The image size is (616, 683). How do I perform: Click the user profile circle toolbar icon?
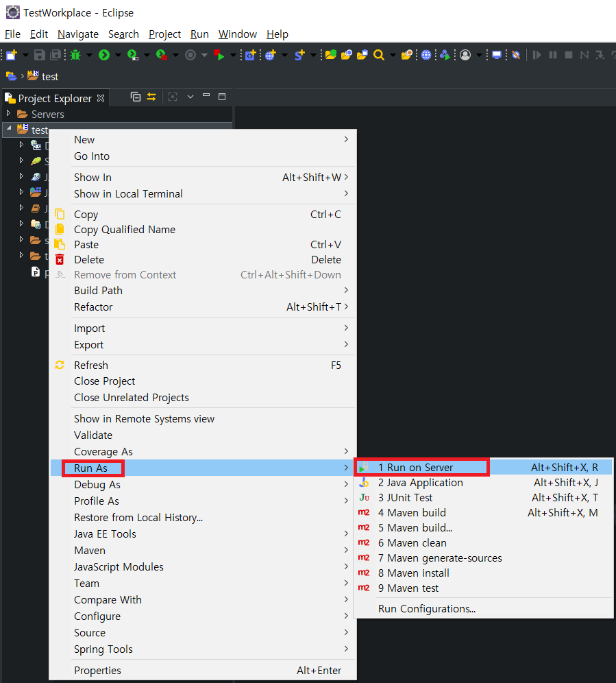tap(465, 55)
